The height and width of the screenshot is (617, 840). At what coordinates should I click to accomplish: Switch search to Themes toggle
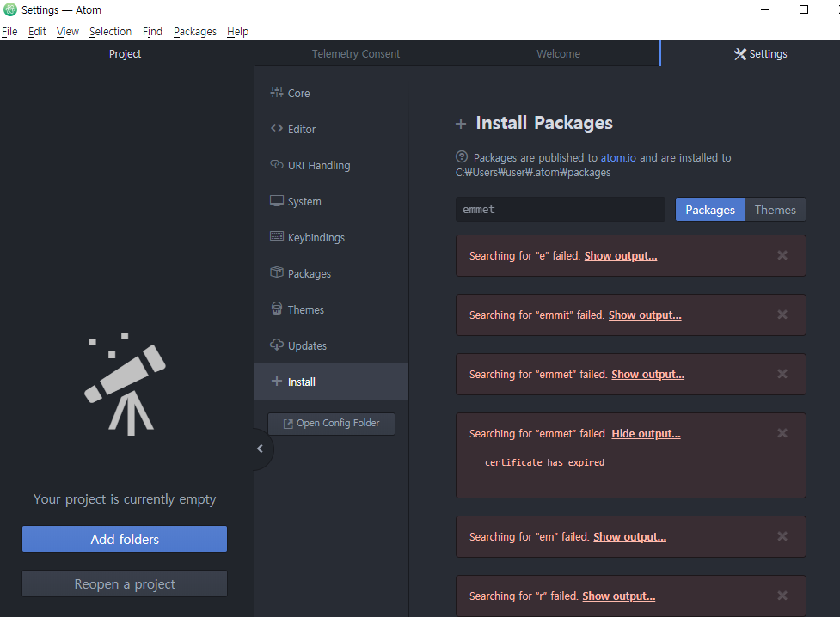pos(776,210)
